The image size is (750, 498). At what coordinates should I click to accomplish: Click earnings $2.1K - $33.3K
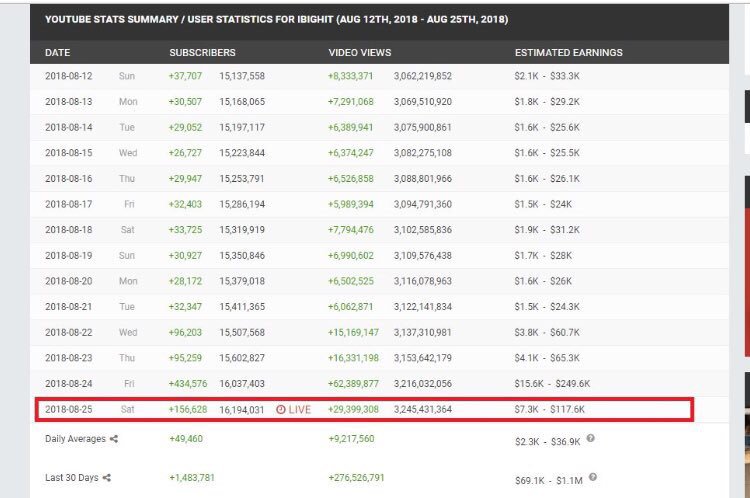tap(547, 76)
